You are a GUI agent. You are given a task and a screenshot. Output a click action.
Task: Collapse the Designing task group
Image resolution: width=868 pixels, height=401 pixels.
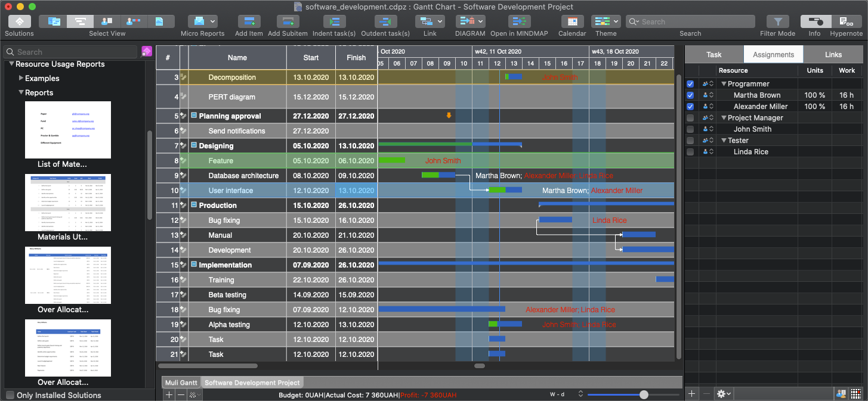coord(194,145)
